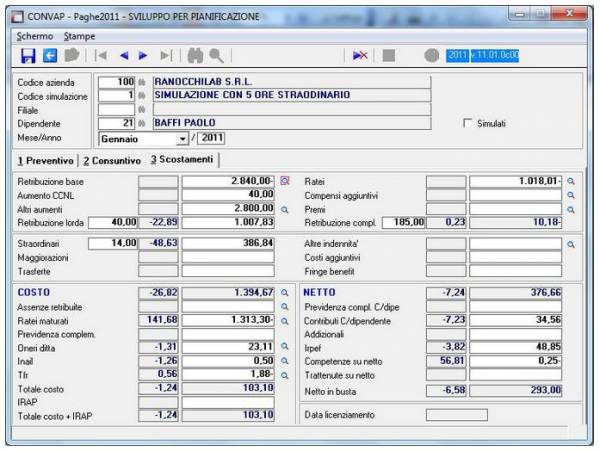Image resolution: width=600 pixels, height=451 pixels.
Task: Toggle the Simulati checkbox
Action: [467, 123]
